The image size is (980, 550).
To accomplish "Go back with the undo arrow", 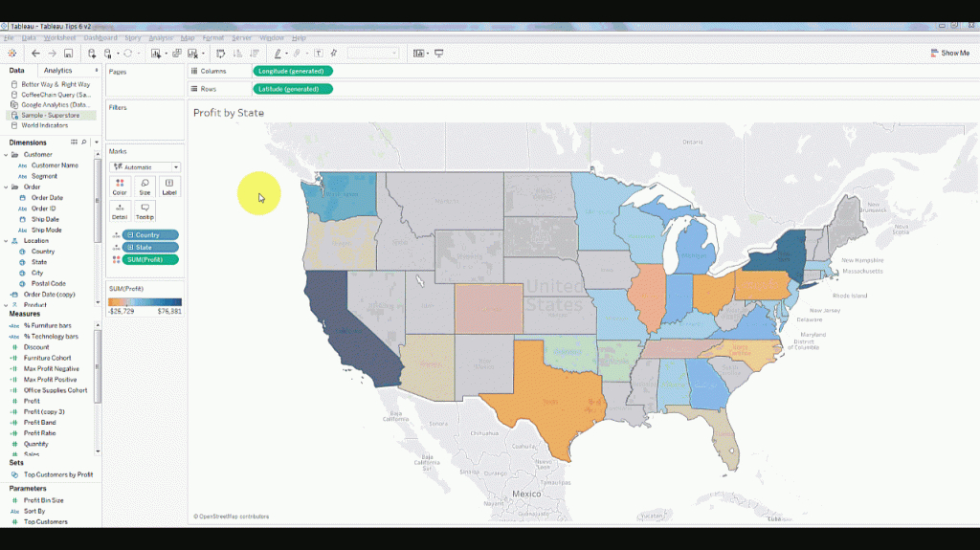I will pyautogui.click(x=35, y=54).
